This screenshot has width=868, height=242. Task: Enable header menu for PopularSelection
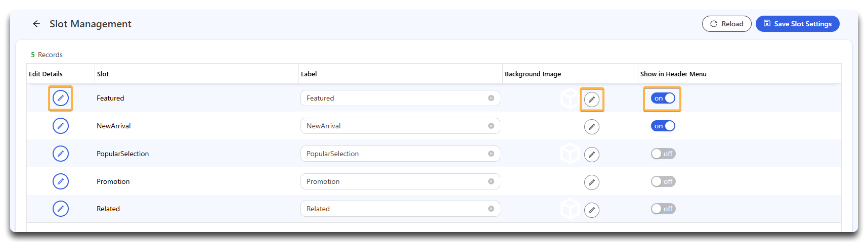663,154
